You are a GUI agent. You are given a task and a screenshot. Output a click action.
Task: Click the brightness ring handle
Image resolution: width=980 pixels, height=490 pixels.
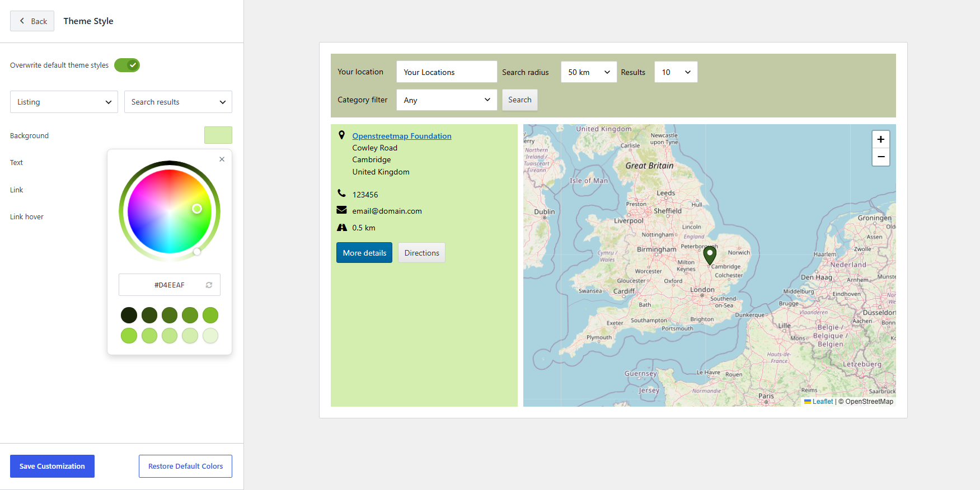pyautogui.click(x=197, y=252)
